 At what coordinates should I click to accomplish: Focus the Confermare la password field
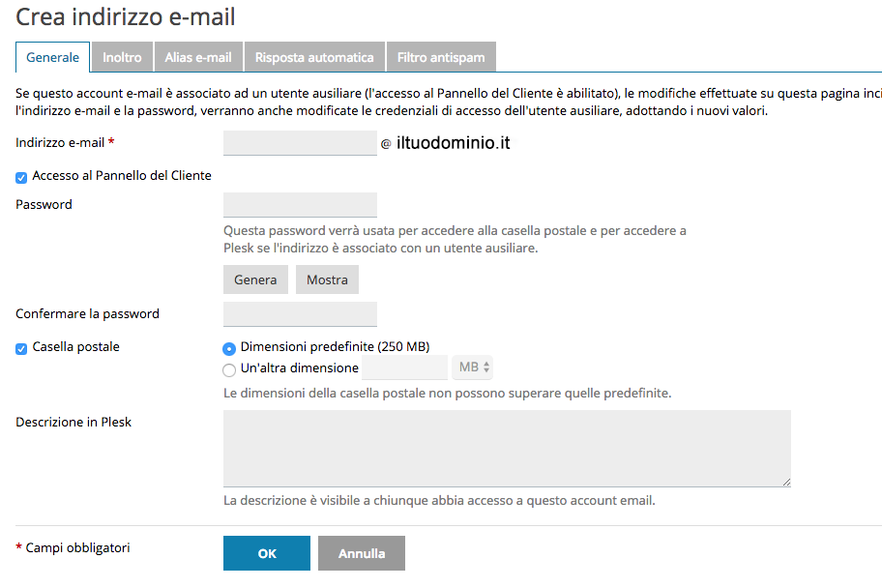coord(300,314)
